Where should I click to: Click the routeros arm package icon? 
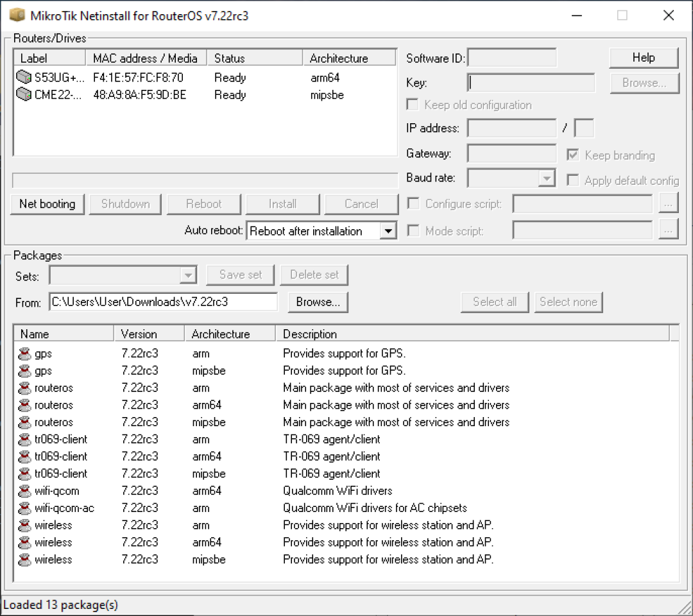(x=25, y=388)
